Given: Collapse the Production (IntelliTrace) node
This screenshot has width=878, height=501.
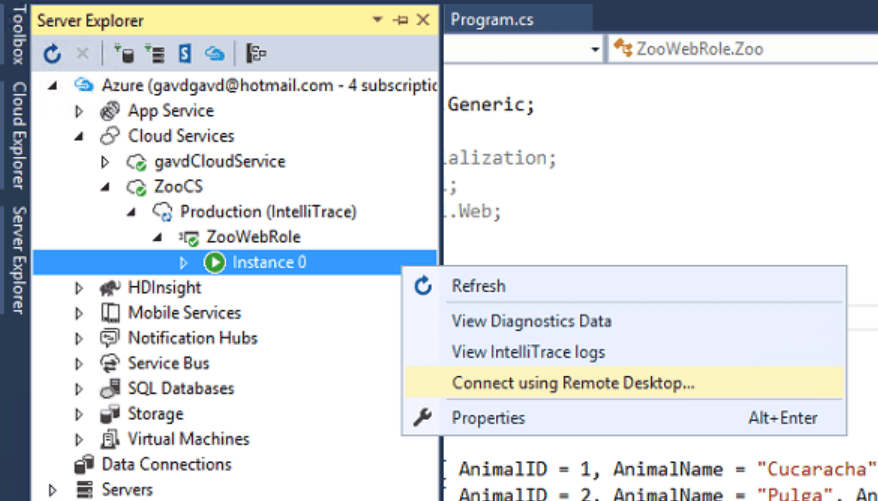Looking at the screenshot, I should coord(132,212).
